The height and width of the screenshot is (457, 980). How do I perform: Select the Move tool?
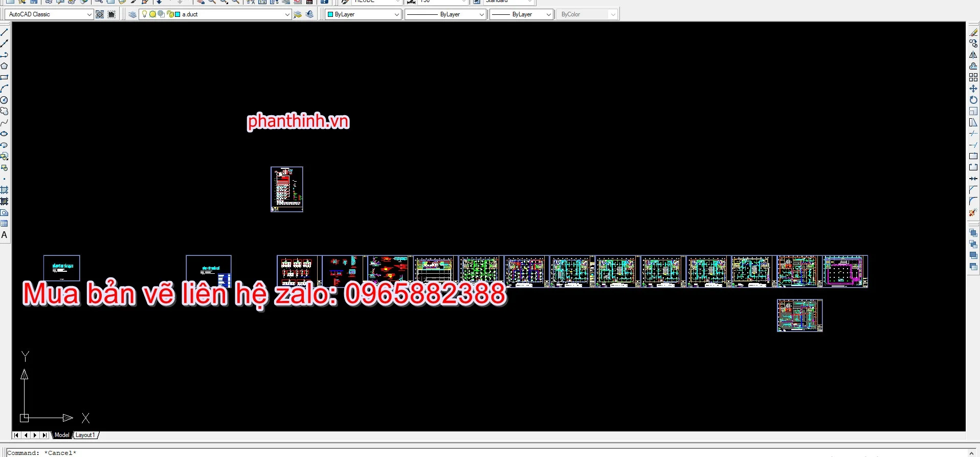pos(973,89)
